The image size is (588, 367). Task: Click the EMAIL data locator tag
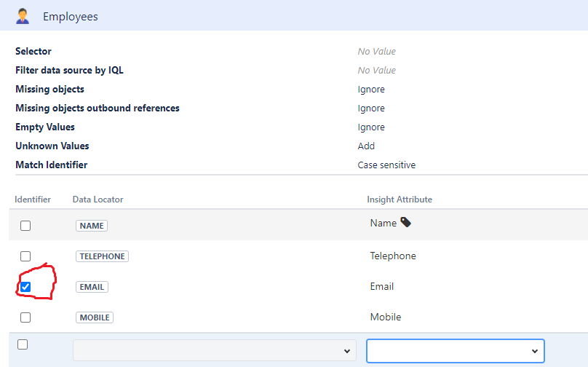[92, 287]
